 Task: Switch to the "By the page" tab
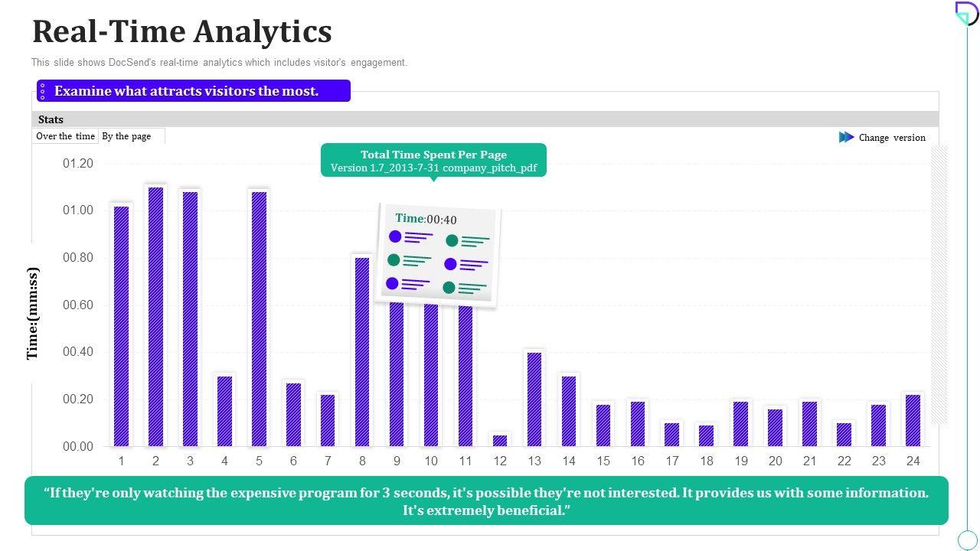click(x=126, y=136)
